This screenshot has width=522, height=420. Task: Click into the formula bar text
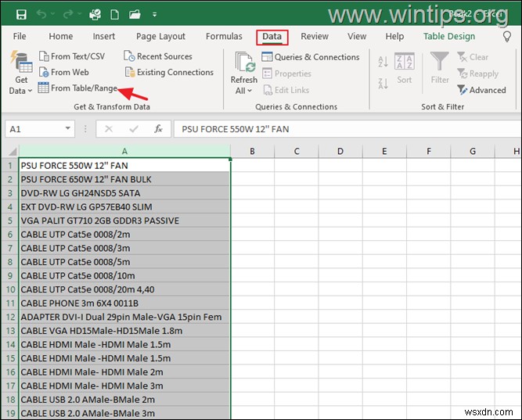(347, 129)
